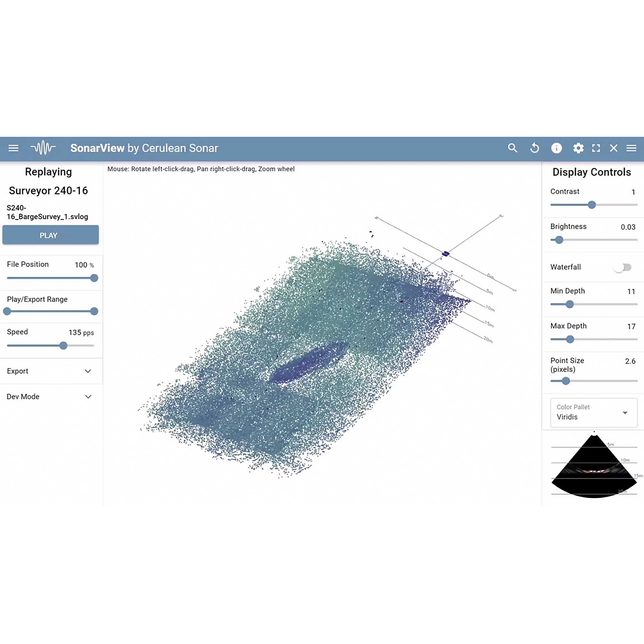644x644 pixels.
Task: Click the X icon in header
Action: pos(614,148)
